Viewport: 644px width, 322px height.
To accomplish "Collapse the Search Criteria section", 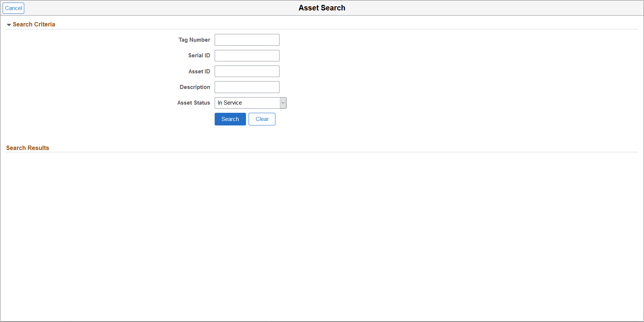I will click(x=9, y=25).
